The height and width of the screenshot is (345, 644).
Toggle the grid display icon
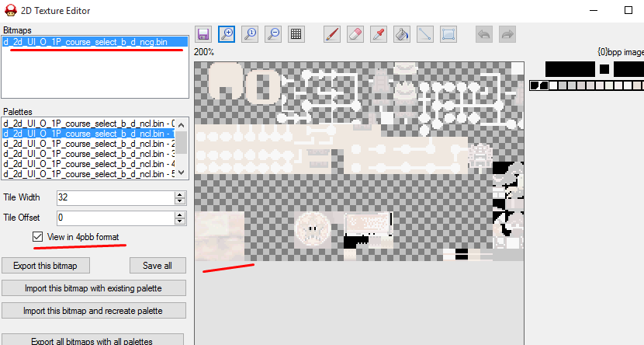point(296,34)
